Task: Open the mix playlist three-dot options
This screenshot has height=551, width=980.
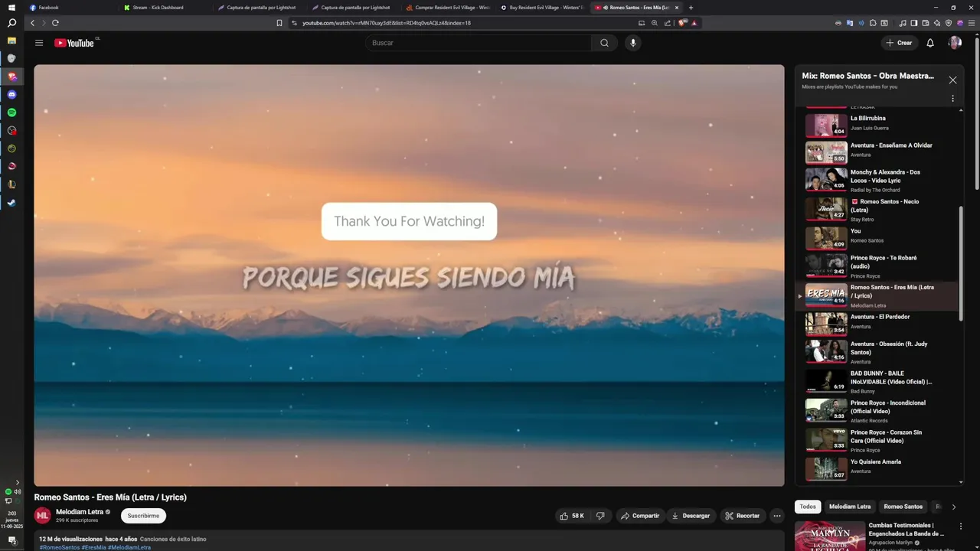Action: click(952, 99)
